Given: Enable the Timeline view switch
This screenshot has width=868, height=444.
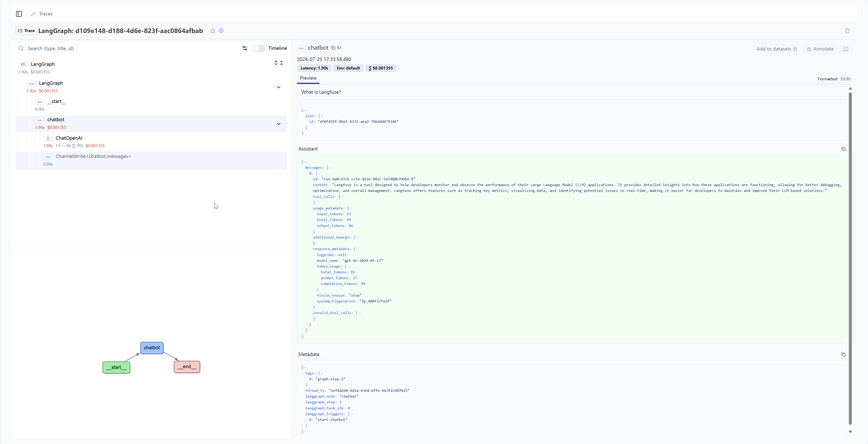Looking at the screenshot, I should pyautogui.click(x=259, y=48).
